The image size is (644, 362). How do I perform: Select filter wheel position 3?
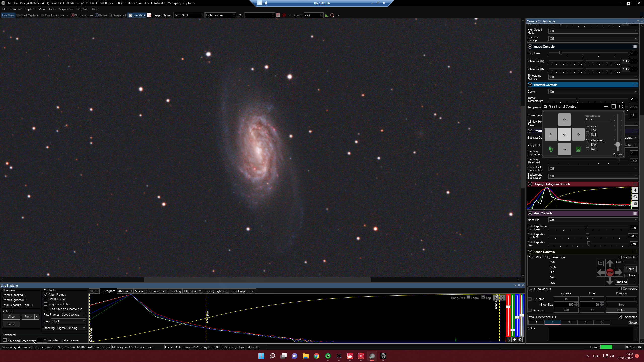tap(569, 322)
